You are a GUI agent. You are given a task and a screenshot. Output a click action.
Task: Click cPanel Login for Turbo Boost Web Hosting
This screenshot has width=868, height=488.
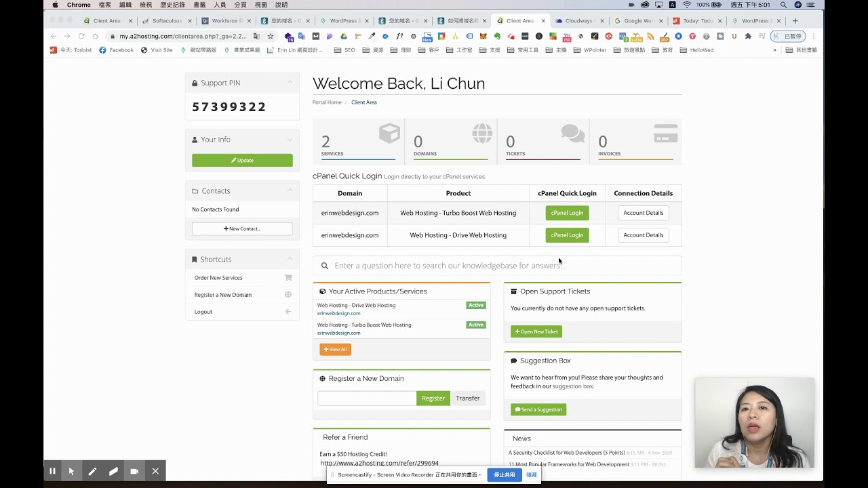567,213
